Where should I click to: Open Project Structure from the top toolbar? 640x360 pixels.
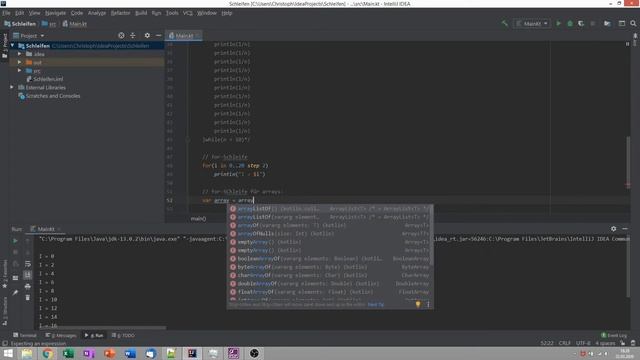click(x=607, y=24)
